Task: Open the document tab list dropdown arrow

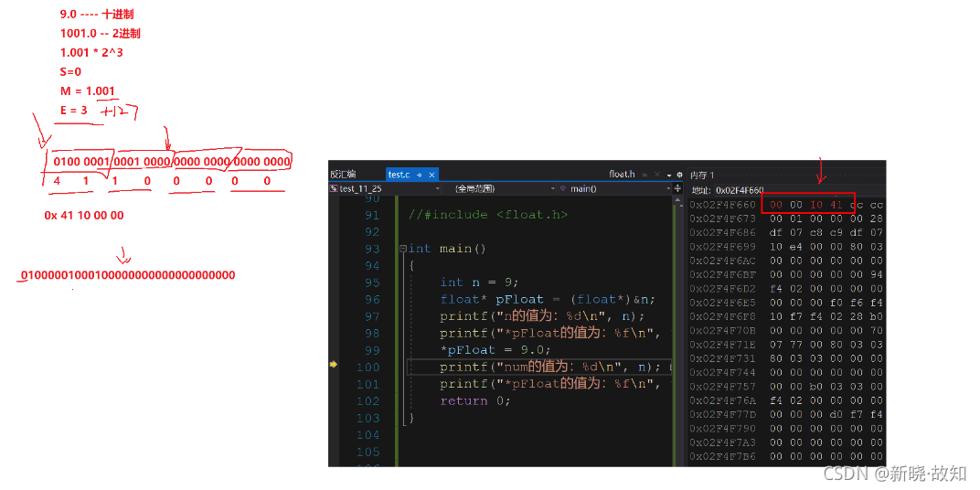Action: click(x=669, y=176)
